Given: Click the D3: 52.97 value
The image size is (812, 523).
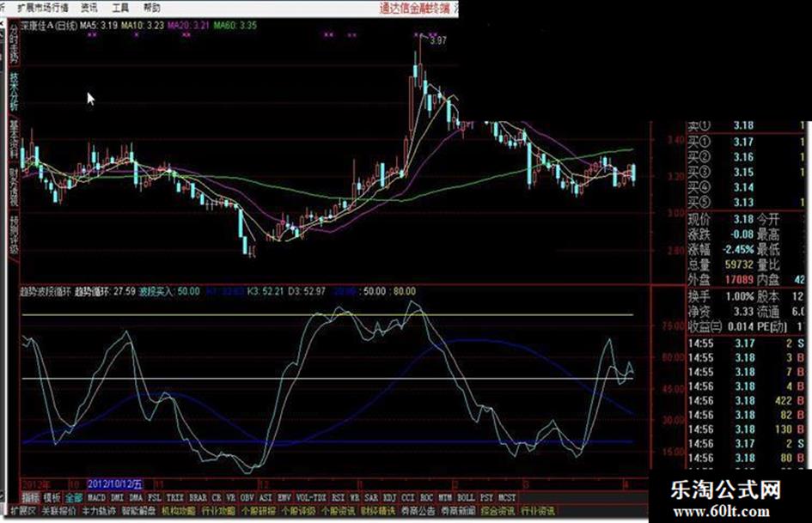Looking at the screenshot, I should click(307, 291).
